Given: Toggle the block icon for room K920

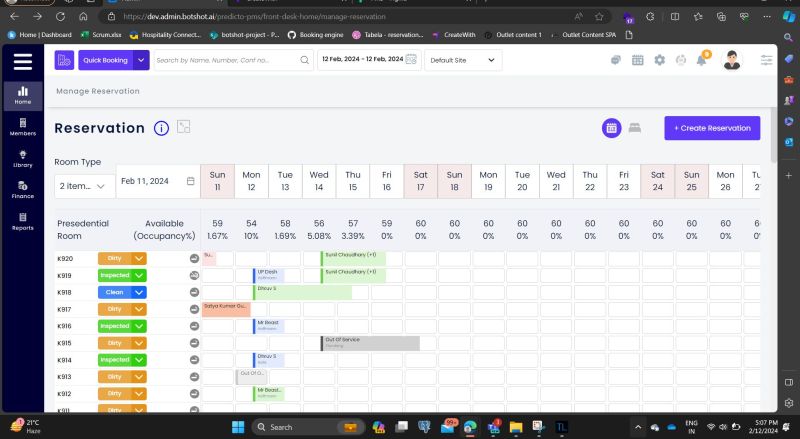Looking at the screenshot, I should [194, 258].
